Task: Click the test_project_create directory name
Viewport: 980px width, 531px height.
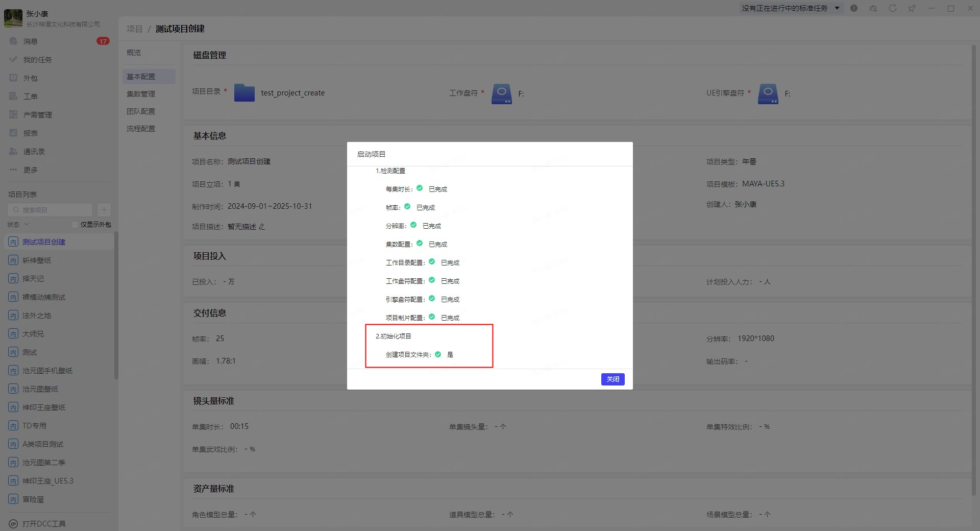Action: pyautogui.click(x=292, y=93)
